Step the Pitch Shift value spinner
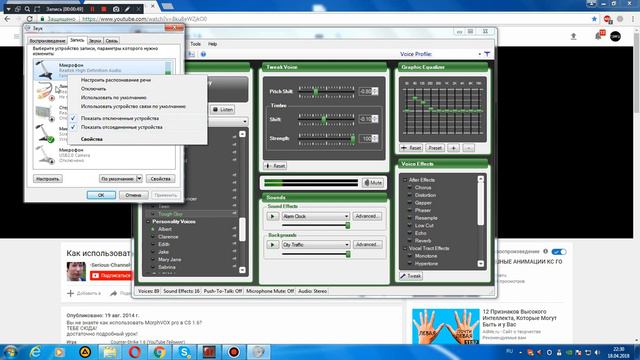The width and height of the screenshot is (640, 360). pos(375,91)
